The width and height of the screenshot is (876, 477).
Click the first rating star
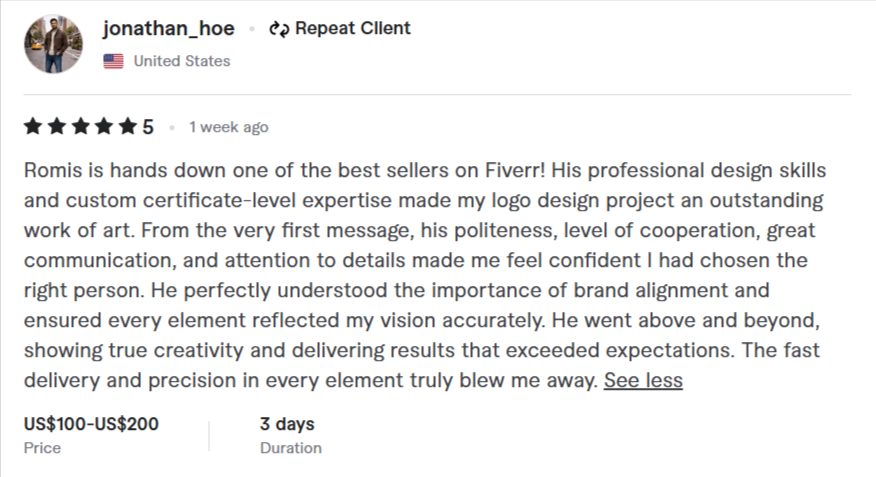(32, 127)
